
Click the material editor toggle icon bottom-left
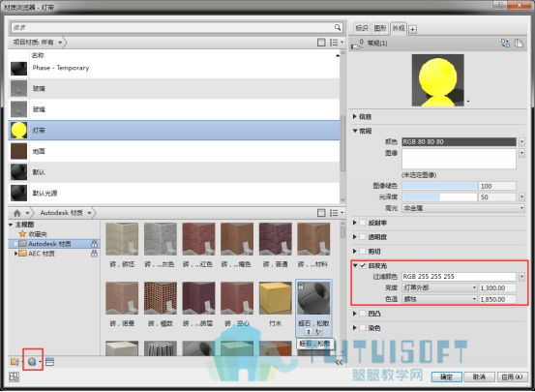(x=14, y=377)
